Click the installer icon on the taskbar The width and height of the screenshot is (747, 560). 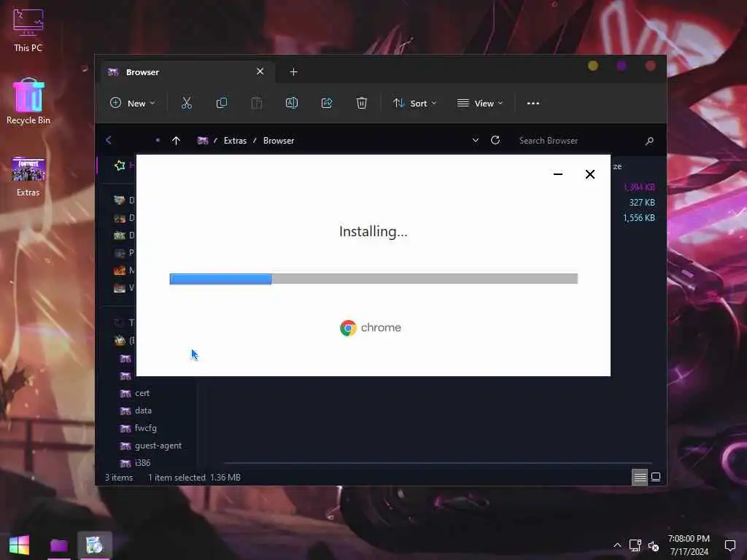[x=94, y=545]
